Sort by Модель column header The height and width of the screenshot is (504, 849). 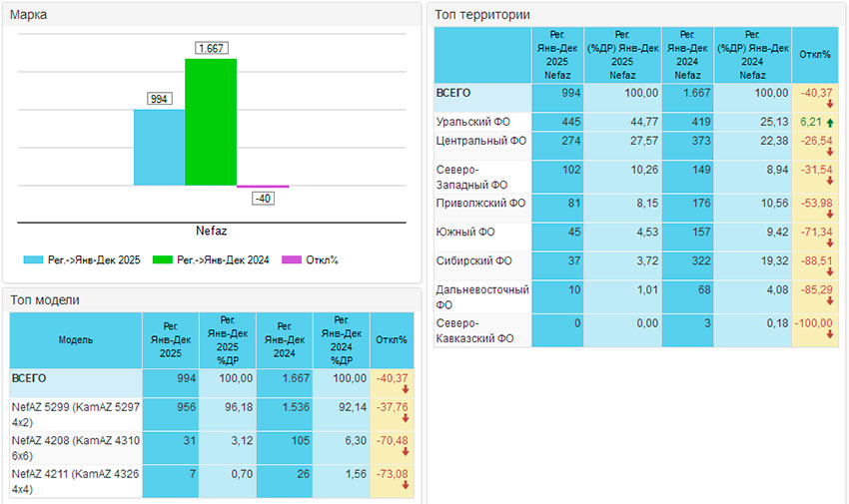click(x=76, y=339)
